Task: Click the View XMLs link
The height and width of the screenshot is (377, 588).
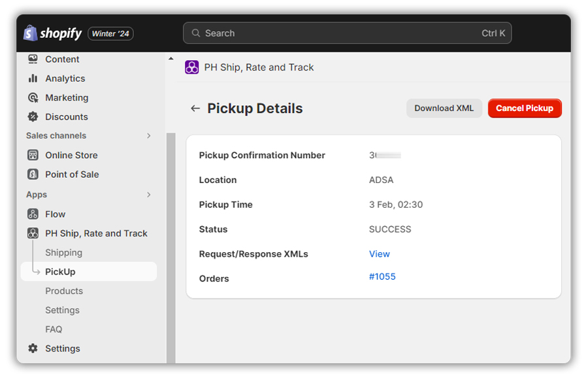Action: [x=379, y=254]
